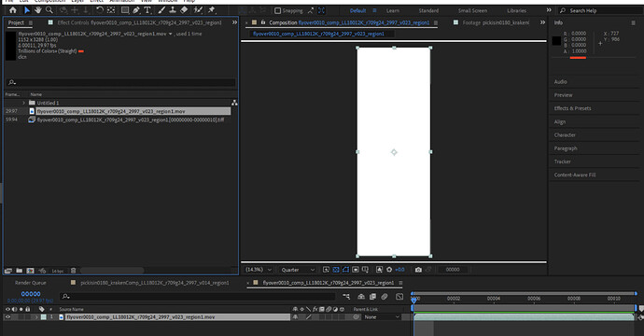The height and width of the screenshot is (336, 644).
Task: Open the Content-Aware Fill panel
Action: [575, 175]
